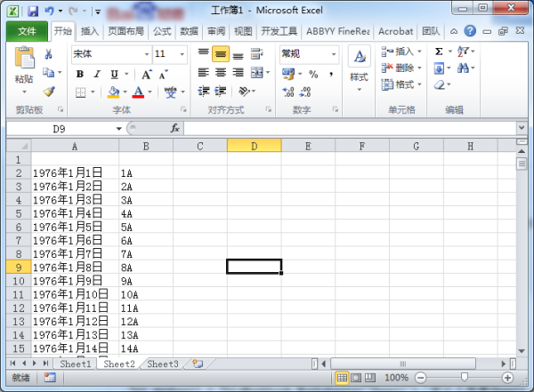Screen dimensions: 534x392
Task: Toggle middle vertical alignment
Action: pos(221,53)
